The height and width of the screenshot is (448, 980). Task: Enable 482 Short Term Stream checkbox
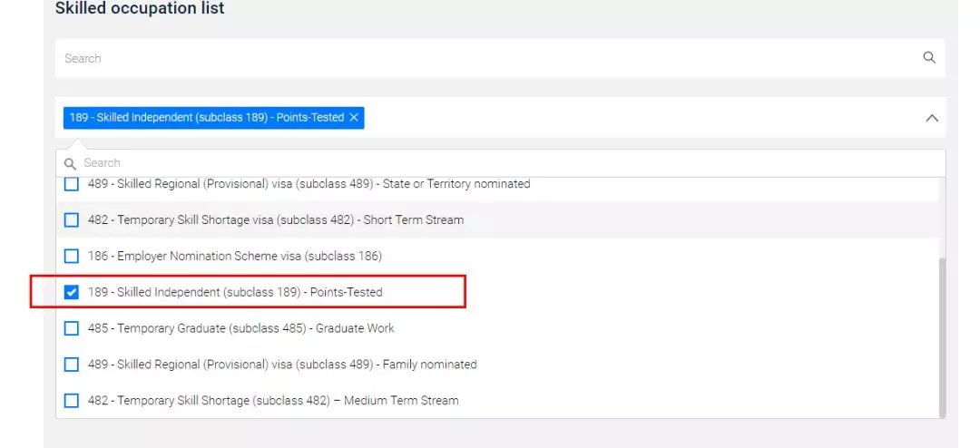click(x=72, y=220)
